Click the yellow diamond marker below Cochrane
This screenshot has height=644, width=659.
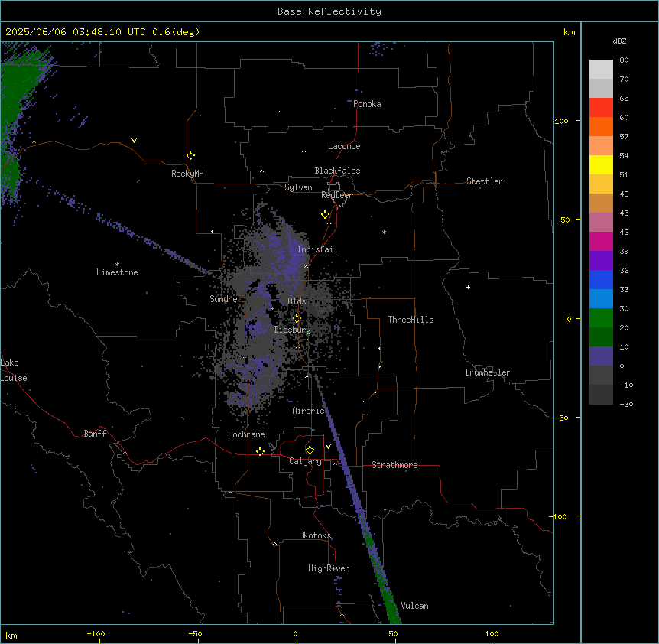coord(260,451)
